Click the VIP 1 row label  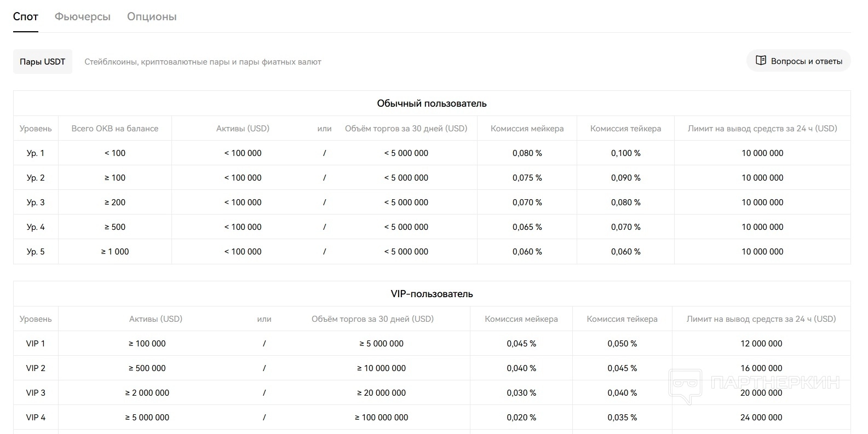36,344
